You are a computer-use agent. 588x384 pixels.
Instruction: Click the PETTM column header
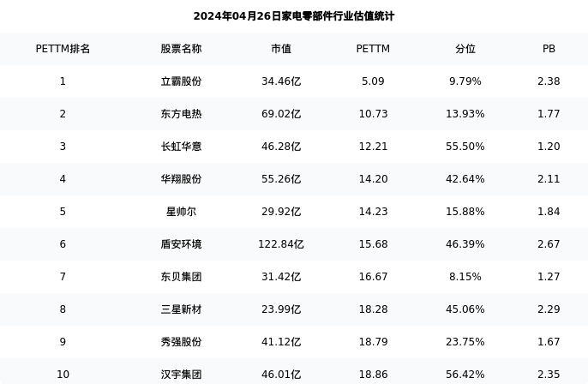[373, 49]
